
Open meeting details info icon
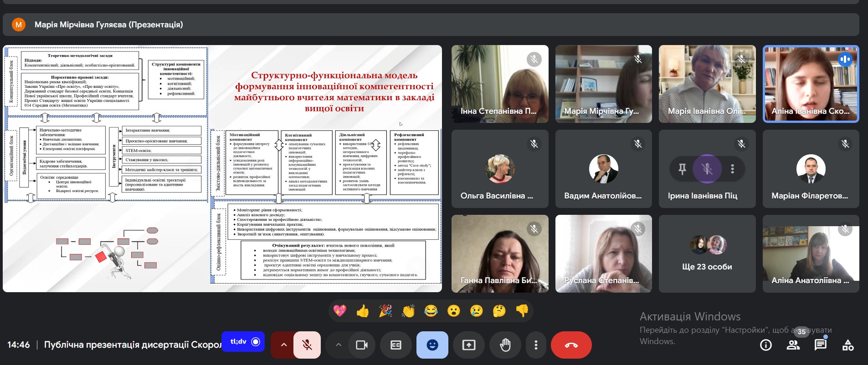pos(766,345)
